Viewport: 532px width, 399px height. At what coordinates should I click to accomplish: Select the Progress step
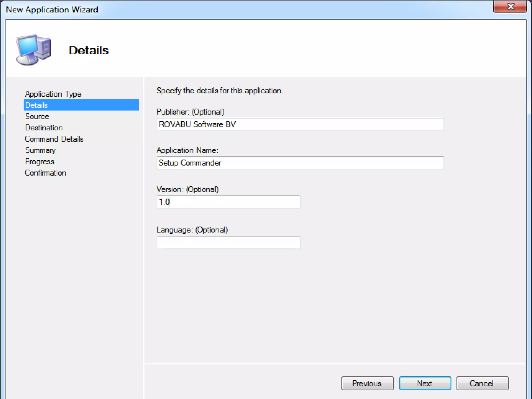coord(39,162)
